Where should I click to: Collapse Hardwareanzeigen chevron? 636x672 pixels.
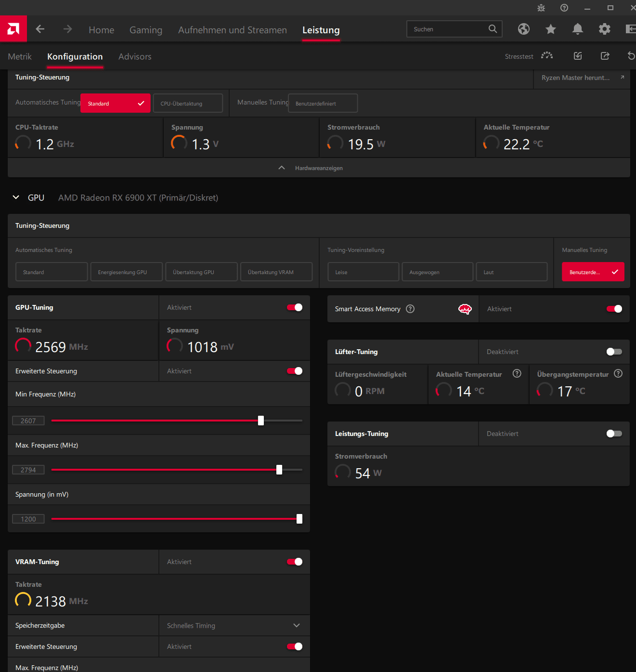282,168
